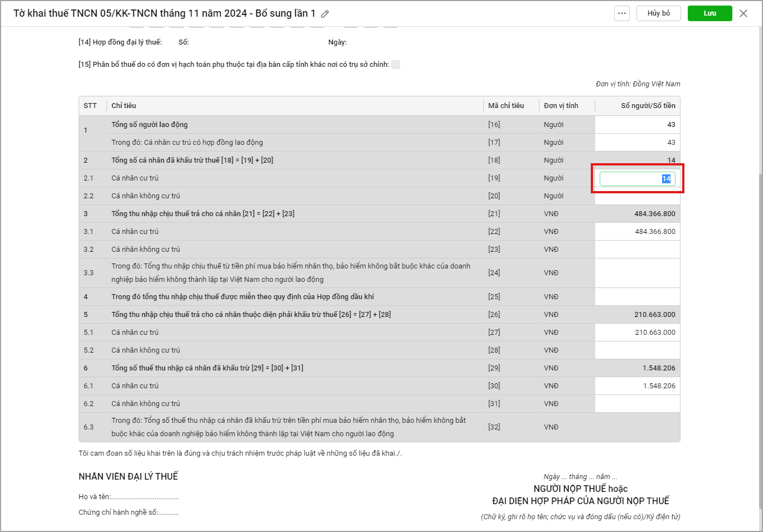Click the empty [28] value cell
This screenshot has height=532, width=763.
point(637,350)
